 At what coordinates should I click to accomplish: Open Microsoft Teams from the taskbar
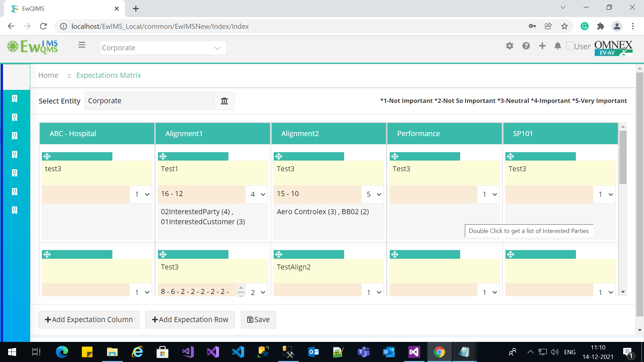click(364, 352)
